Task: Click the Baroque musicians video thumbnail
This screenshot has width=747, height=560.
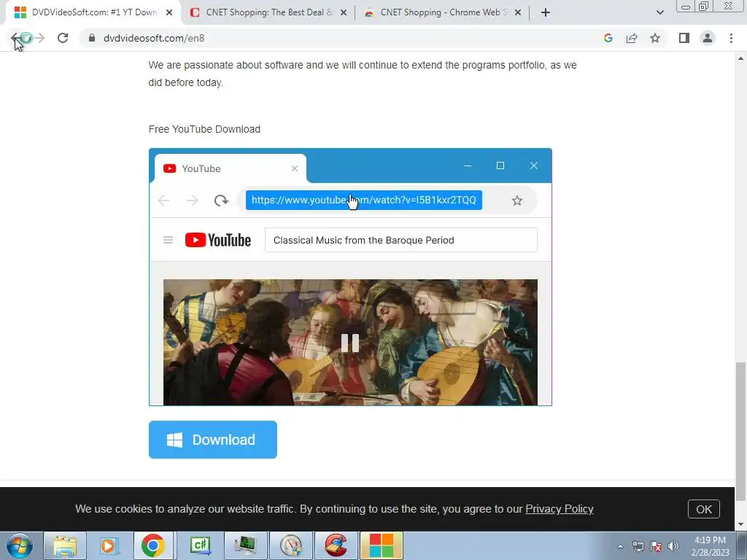Action: click(x=350, y=343)
